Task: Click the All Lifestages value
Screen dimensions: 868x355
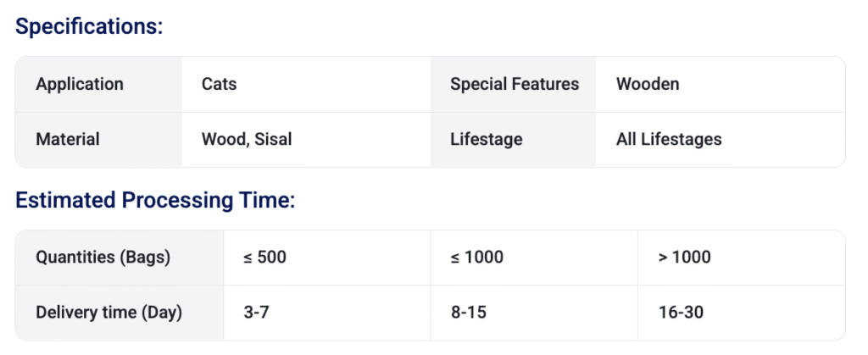Action: click(669, 139)
